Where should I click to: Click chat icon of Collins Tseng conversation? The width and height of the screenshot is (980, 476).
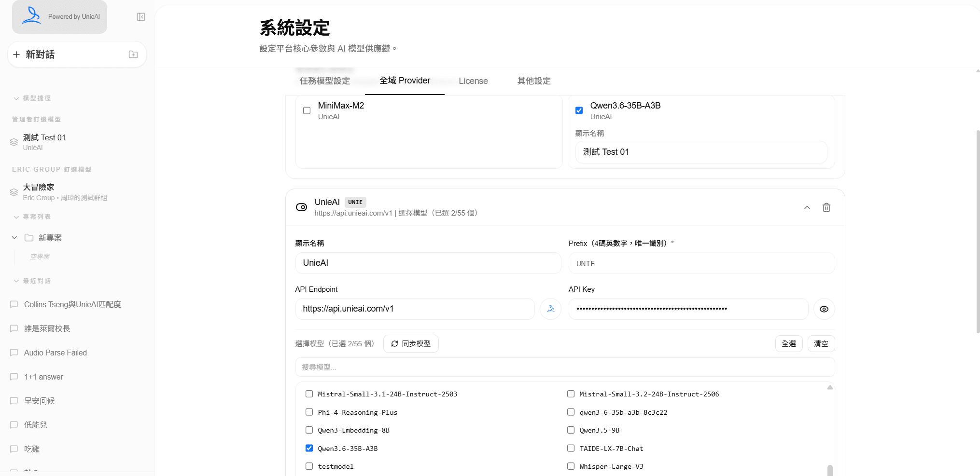tap(14, 304)
